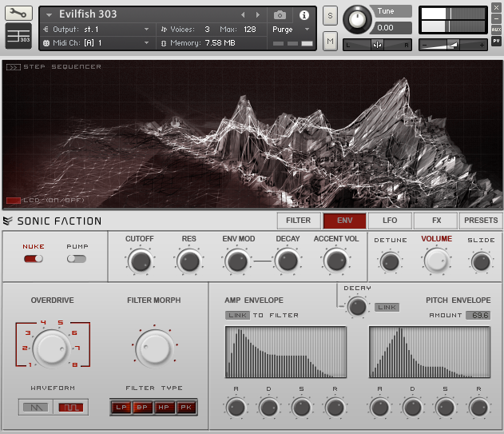This screenshot has height=434, width=504.
Task: Toggle the LCD on/off indicator
Action: [x=14, y=200]
